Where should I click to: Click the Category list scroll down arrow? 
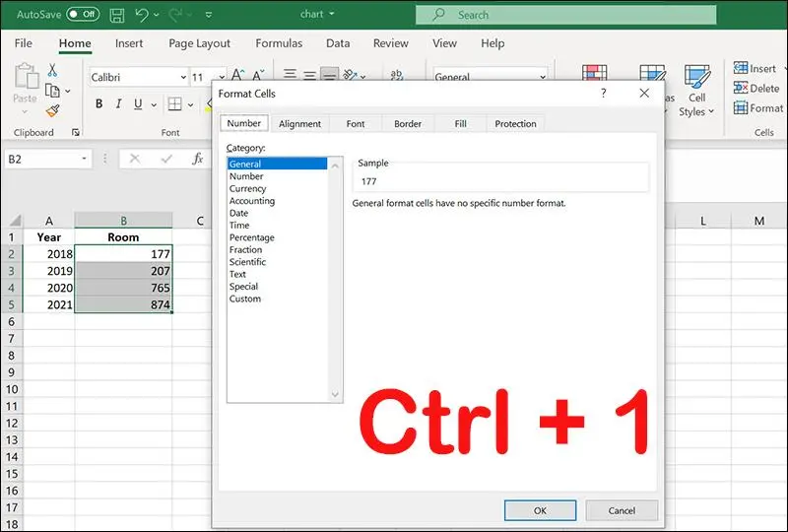click(x=335, y=395)
